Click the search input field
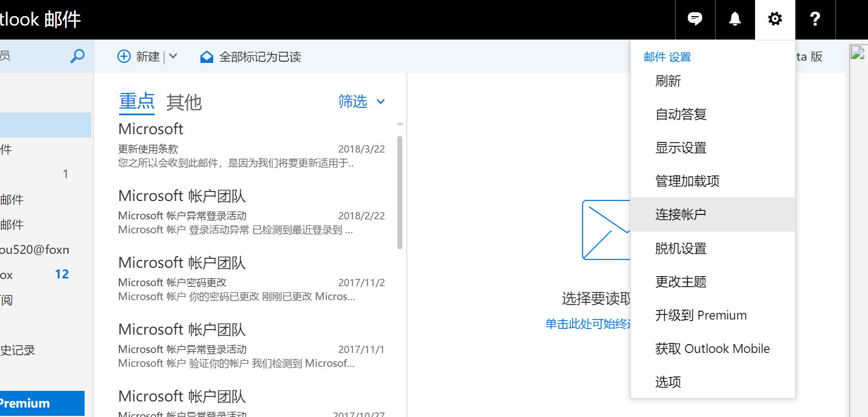The height and width of the screenshot is (417, 868). point(33,56)
